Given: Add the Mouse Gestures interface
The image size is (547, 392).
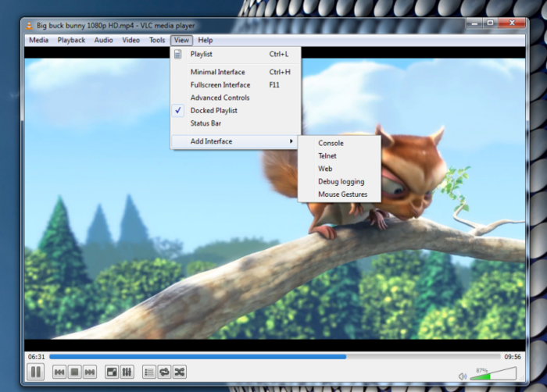Looking at the screenshot, I should tap(339, 194).
